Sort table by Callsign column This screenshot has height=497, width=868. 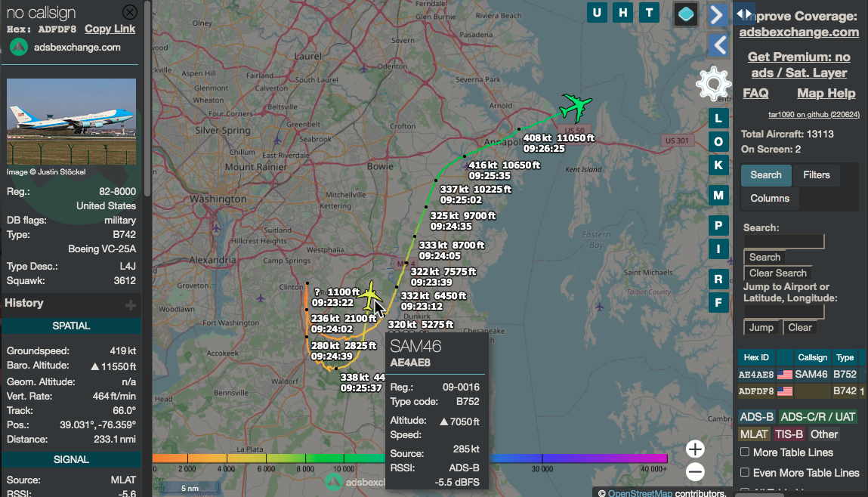pos(812,357)
